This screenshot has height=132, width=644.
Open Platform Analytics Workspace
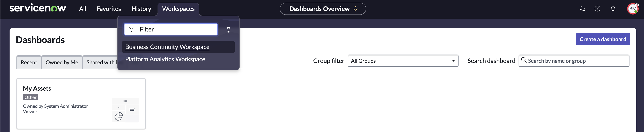pyautogui.click(x=165, y=59)
